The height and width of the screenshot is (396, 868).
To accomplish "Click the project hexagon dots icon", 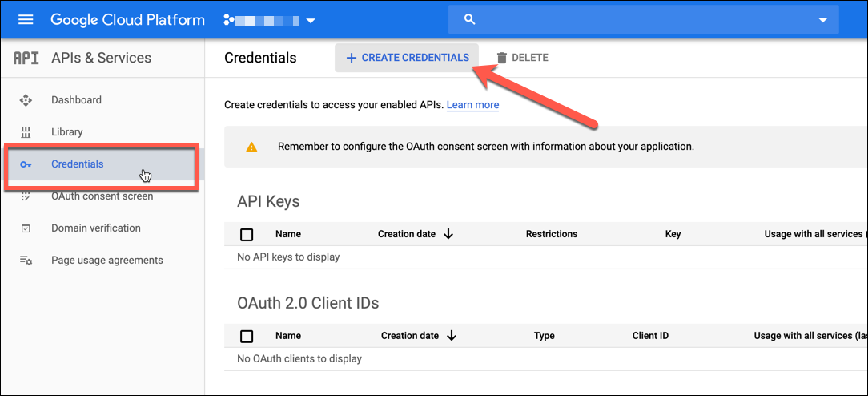I will tap(229, 21).
